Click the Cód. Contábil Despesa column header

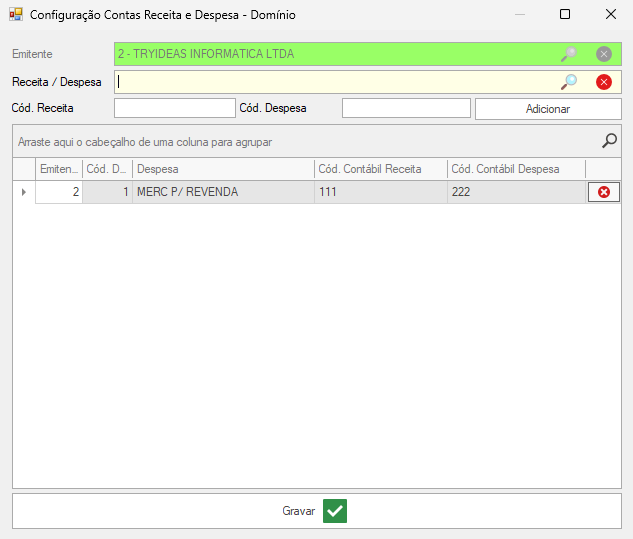pos(515,169)
